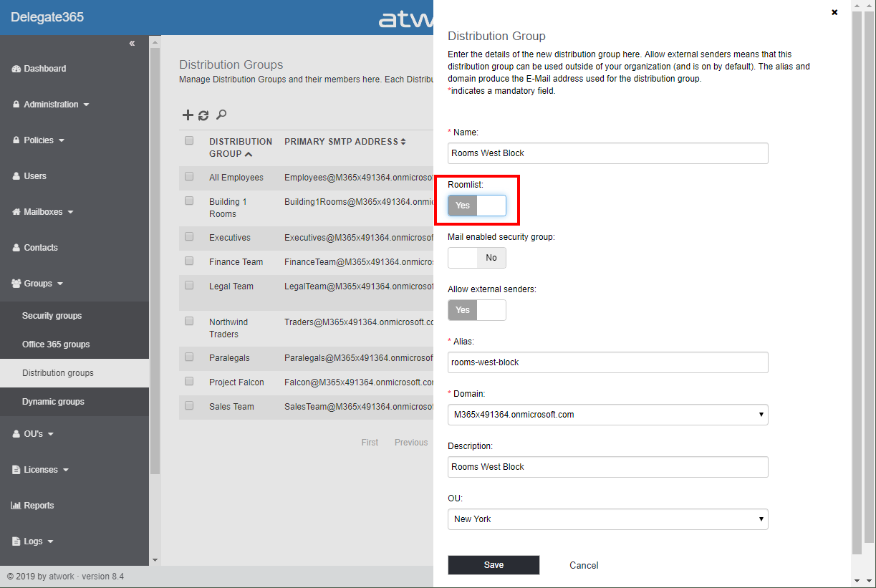Click Previous pagination link
Screen dimensions: 876x588
[x=411, y=443]
